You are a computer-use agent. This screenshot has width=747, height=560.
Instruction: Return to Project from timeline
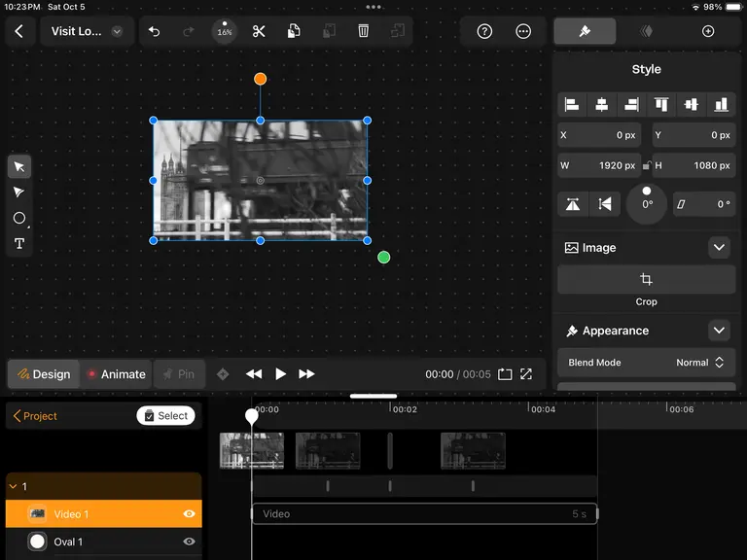(35, 416)
